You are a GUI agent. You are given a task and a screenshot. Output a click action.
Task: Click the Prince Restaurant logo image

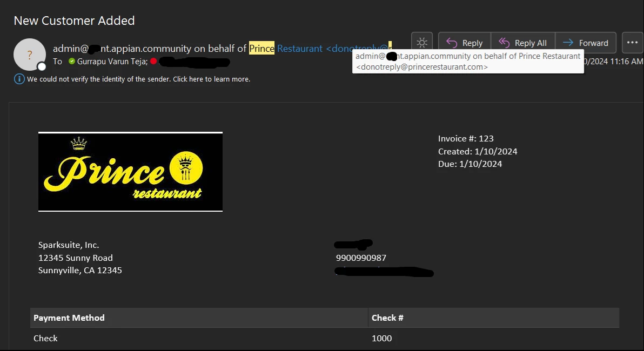click(130, 172)
